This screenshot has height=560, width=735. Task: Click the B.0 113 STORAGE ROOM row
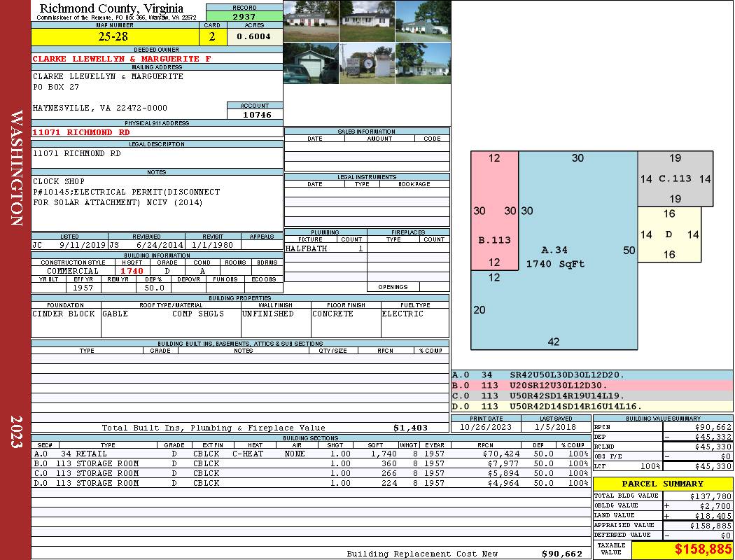click(x=310, y=463)
